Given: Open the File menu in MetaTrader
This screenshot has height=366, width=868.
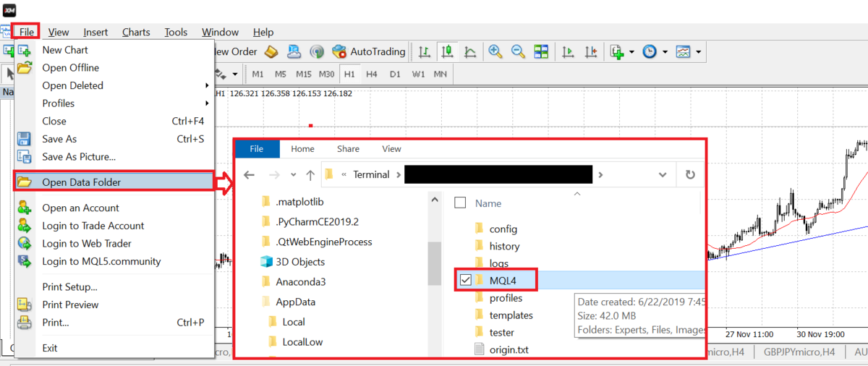Looking at the screenshot, I should point(27,32).
